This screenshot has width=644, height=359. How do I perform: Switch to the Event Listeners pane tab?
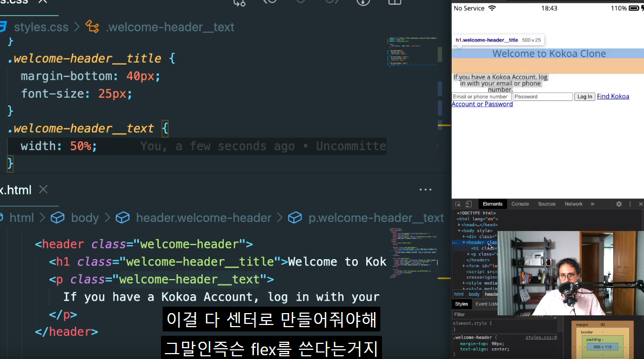click(486, 304)
